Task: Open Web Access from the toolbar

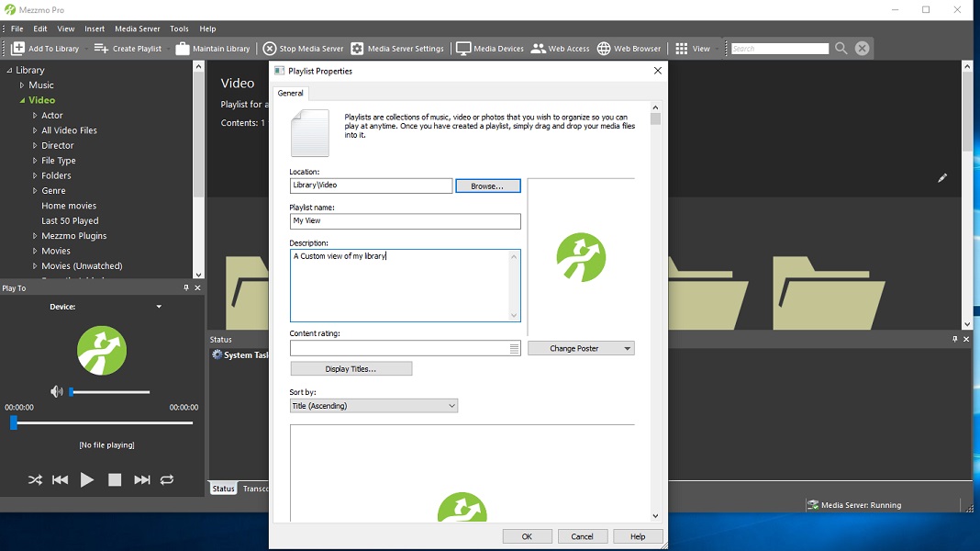Action: pyautogui.click(x=560, y=48)
